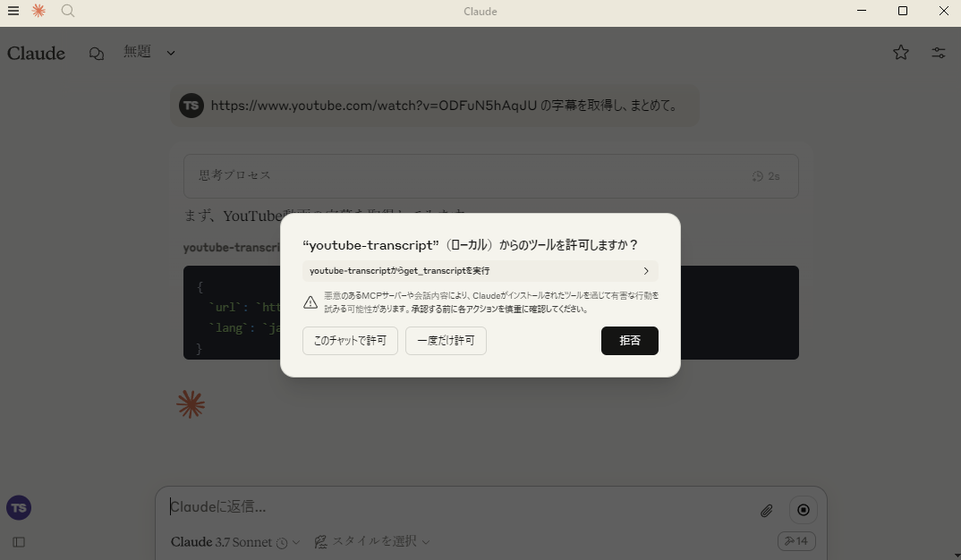Open model selector Claude 3.7 Sonnet
Viewport: 961px width, 560px height.
pos(235,542)
